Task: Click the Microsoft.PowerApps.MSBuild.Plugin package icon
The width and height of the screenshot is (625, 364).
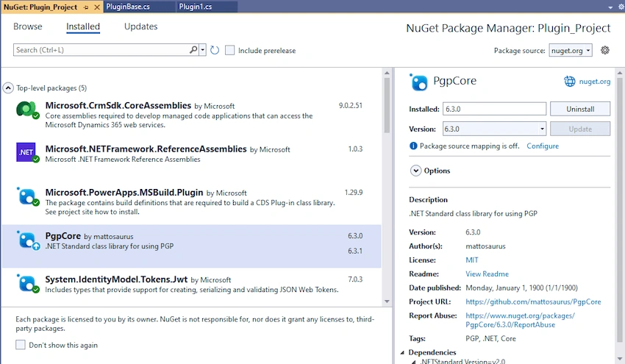Action: click(x=27, y=196)
